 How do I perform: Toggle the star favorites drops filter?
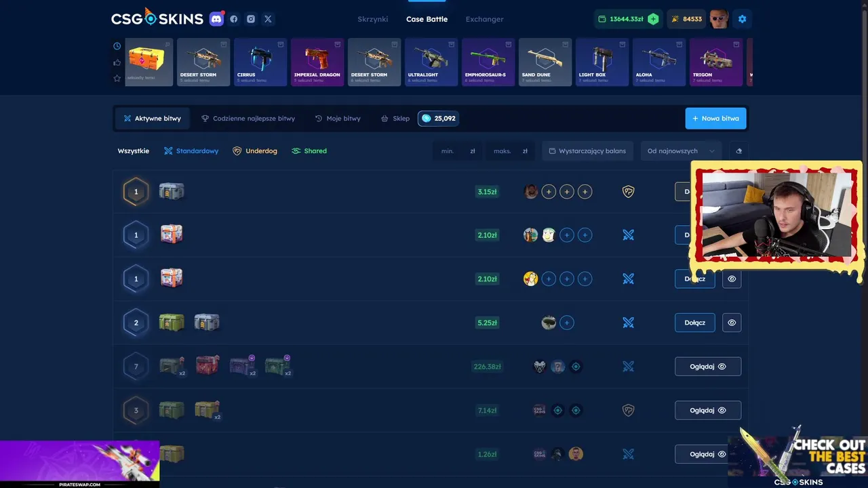pos(117,79)
